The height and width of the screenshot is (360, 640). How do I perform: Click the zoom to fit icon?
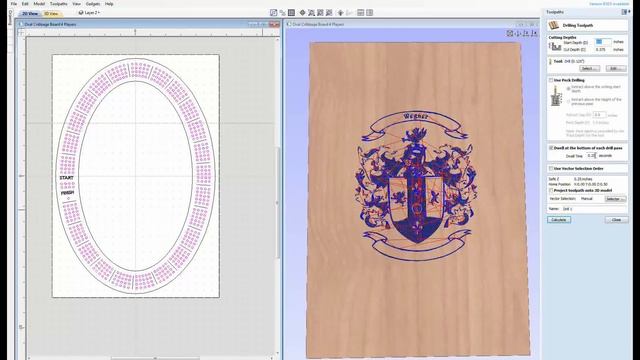pyautogui.click(x=320, y=13)
